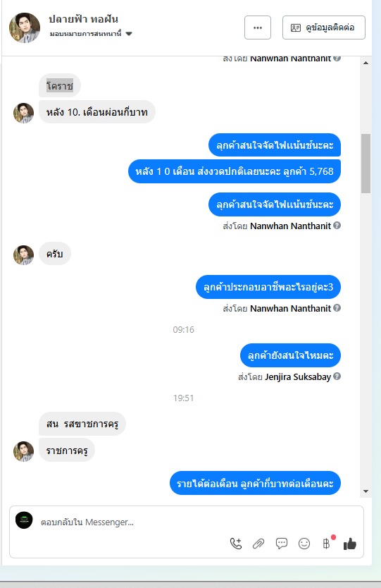Click help icon under อาชีพ question message
The height and width of the screenshot is (588, 381).
[337, 308]
